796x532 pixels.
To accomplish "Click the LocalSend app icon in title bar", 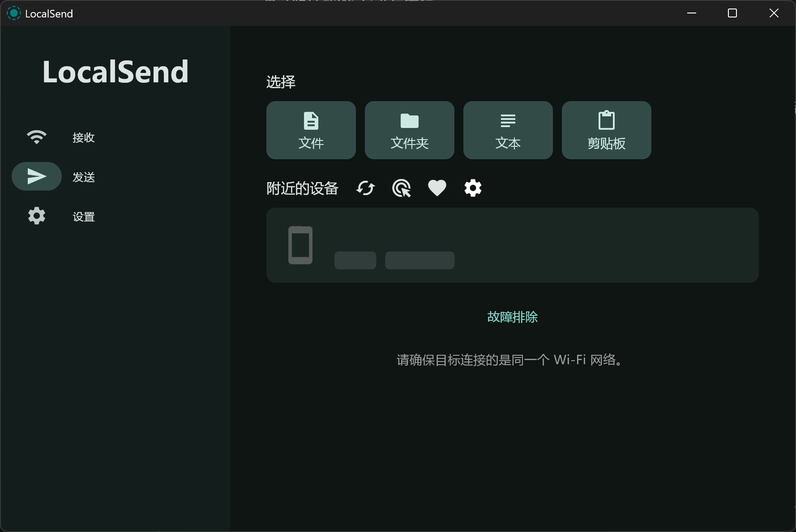I will tap(14, 13).
